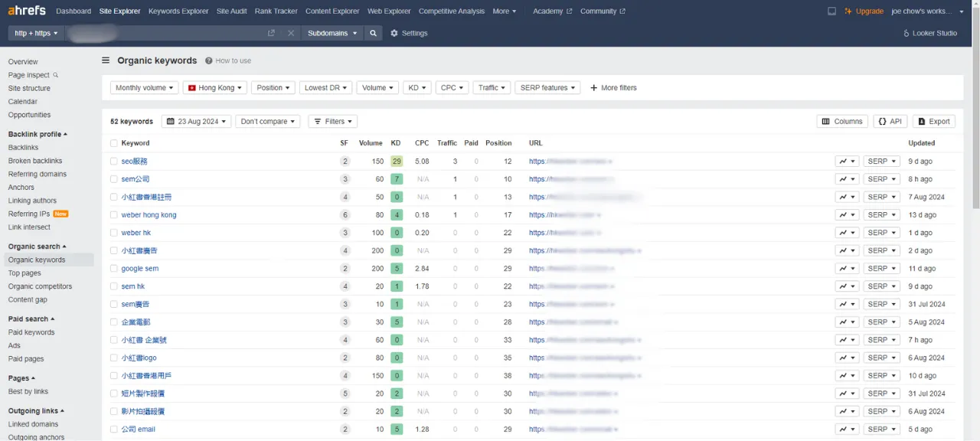Show trend chart for 公司 email row

pyautogui.click(x=847, y=430)
